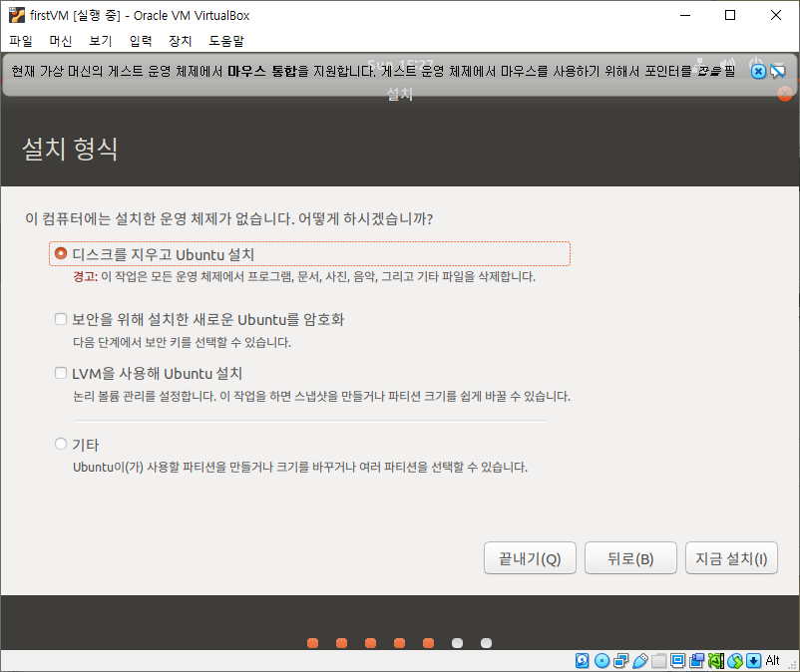Click the 설치 형식 heading
800x672 pixels.
point(70,150)
